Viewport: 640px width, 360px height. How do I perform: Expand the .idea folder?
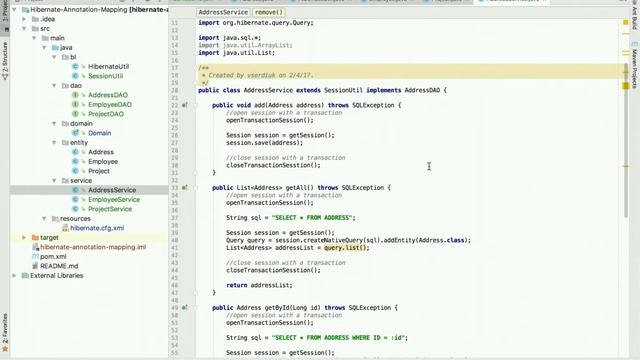[24, 19]
